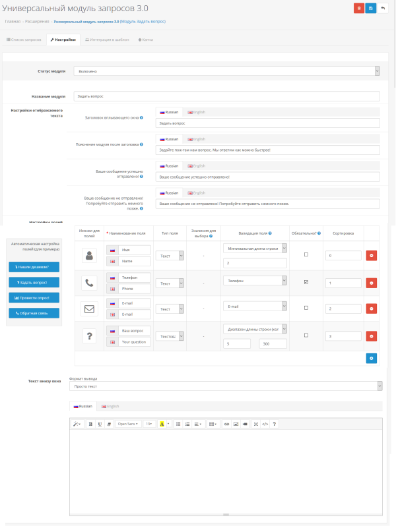Viewport: 396px width, 532px height.
Task: Toggle bold in the text editor toolbar
Action: pyautogui.click(x=90, y=424)
